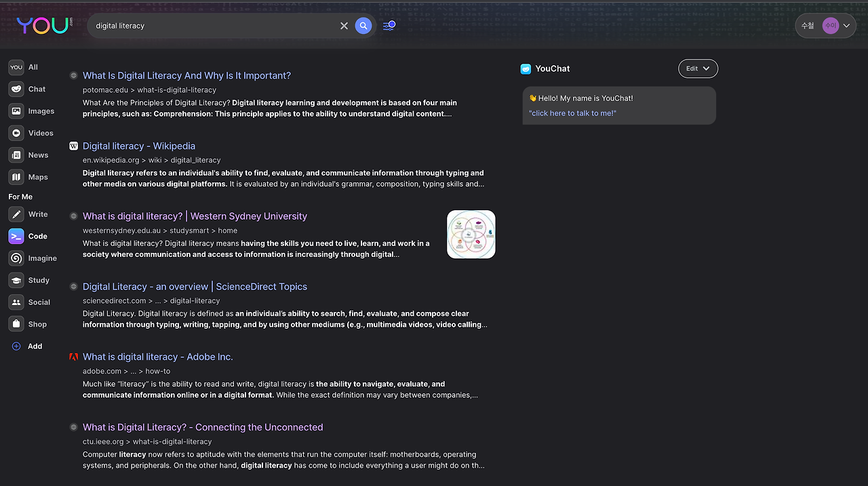868x486 pixels.
Task: Click the 'For Me' sidebar heading
Action: (x=20, y=197)
